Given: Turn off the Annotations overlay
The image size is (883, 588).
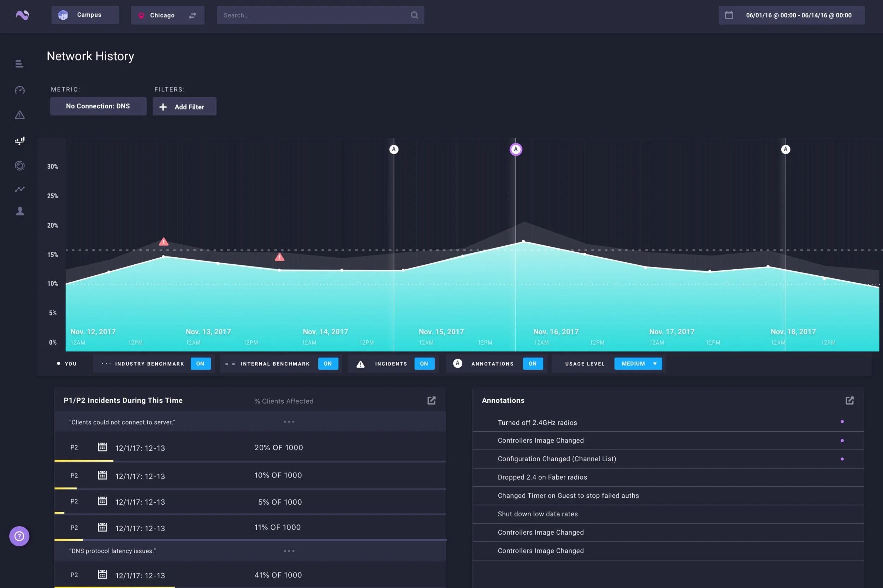Looking at the screenshot, I should point(532,364).
